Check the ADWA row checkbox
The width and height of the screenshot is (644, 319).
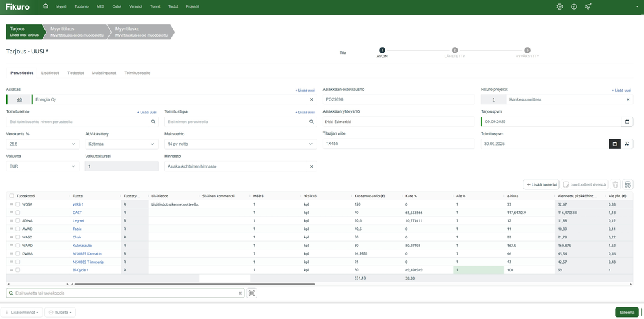click(17, 220)
